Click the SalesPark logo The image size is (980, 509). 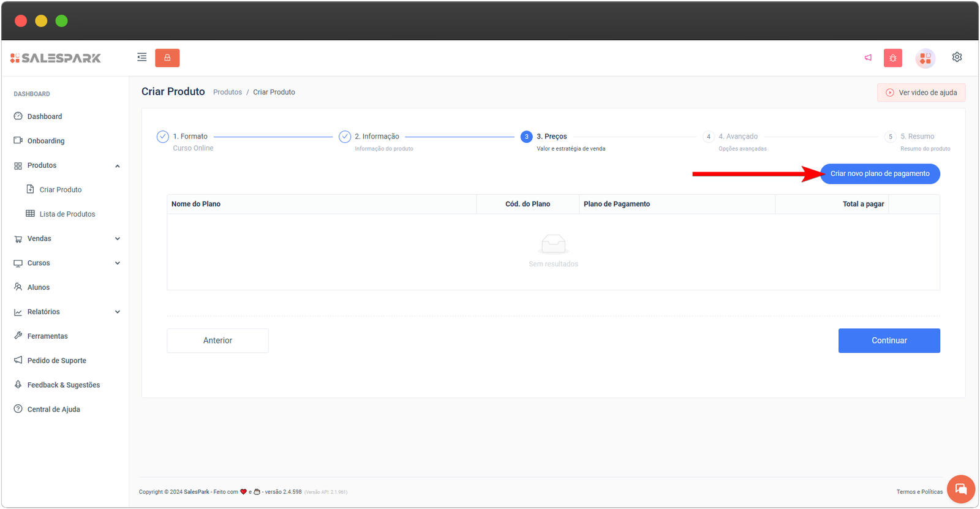(x=56, y=58)
